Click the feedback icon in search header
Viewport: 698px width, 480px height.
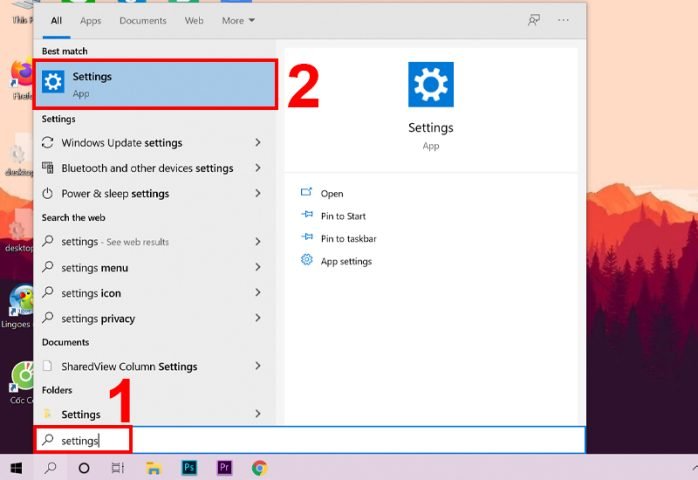[533, 20]
